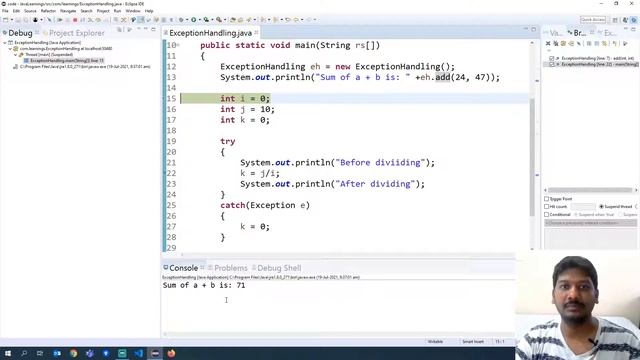Click the Remove selected breakpoint X icon
Screen dimensions: 640x360
click(548, 43)
